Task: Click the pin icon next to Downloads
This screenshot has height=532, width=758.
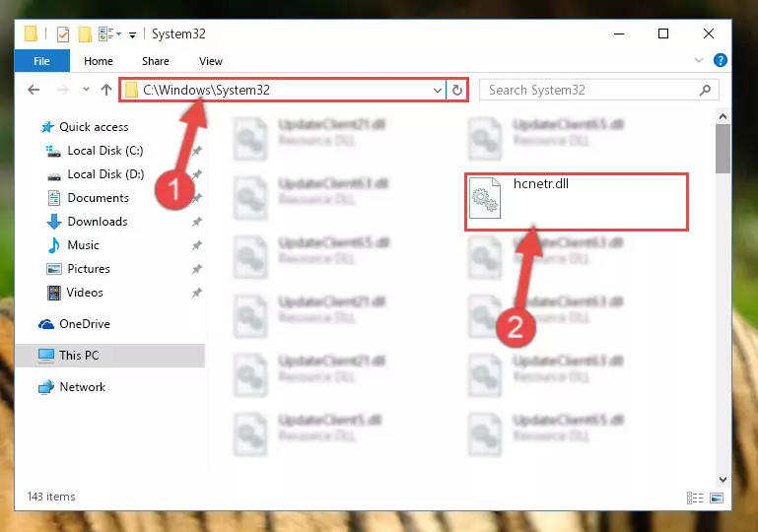Action: [197, 222]
